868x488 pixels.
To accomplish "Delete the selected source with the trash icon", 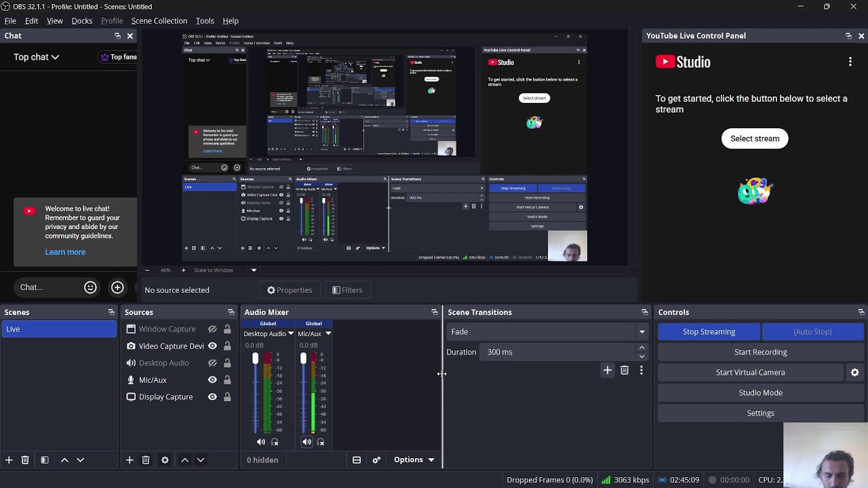I will pos(146,460).
